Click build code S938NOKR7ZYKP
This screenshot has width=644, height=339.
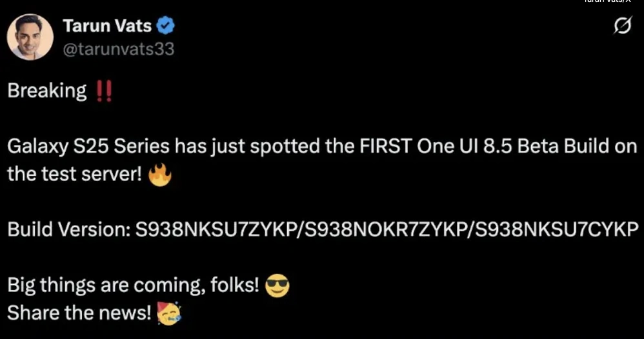[386, 230]
